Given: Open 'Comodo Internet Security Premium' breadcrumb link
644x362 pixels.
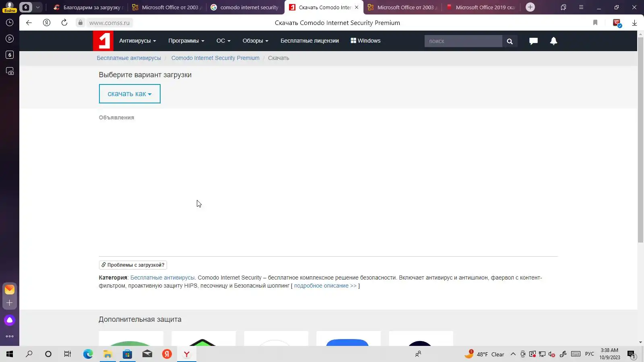Looking at the screenshot, I should [215, 58].
